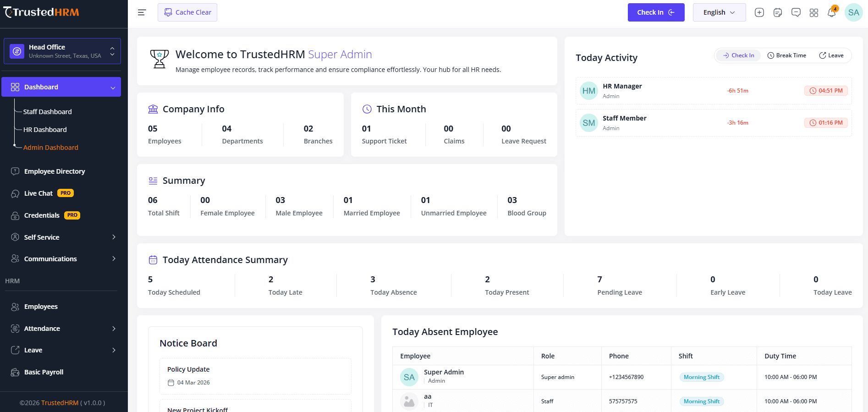
Task: Click the purple Check In button
Action: click(x=656, y=12)
